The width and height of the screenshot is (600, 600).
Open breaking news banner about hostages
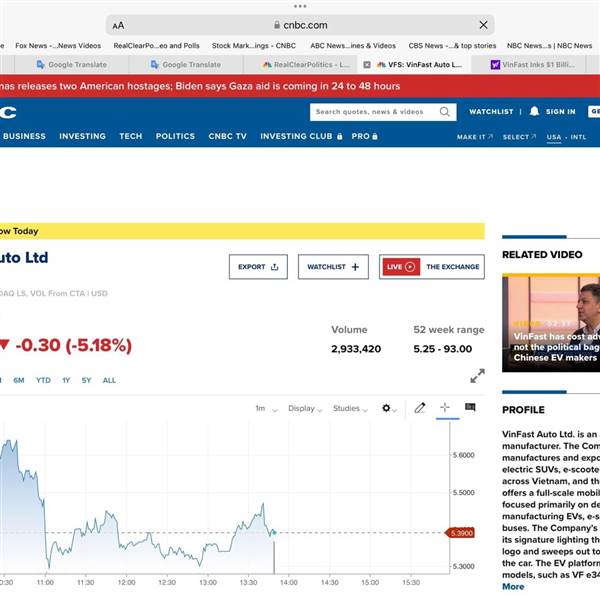(x=200, y=86)
